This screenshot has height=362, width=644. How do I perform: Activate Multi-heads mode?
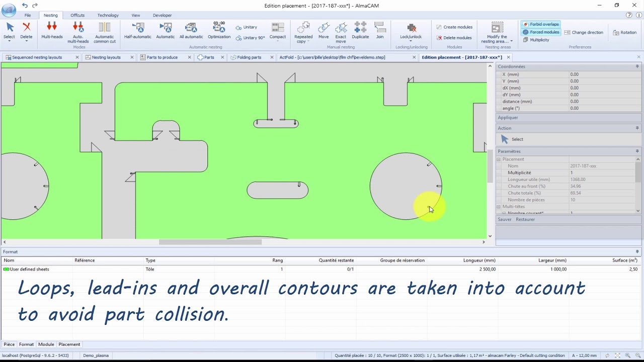pos(52,30)
